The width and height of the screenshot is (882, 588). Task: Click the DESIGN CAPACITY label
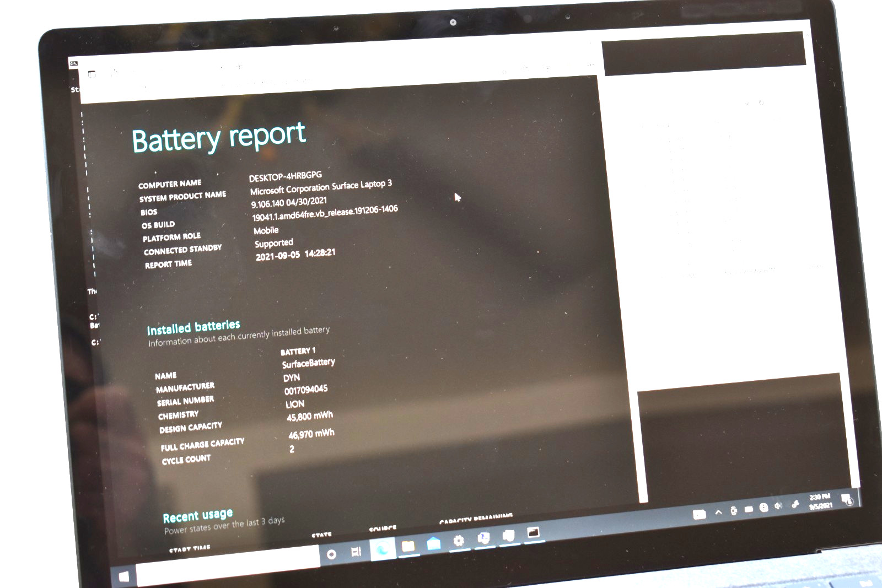[x=190, y=428]
